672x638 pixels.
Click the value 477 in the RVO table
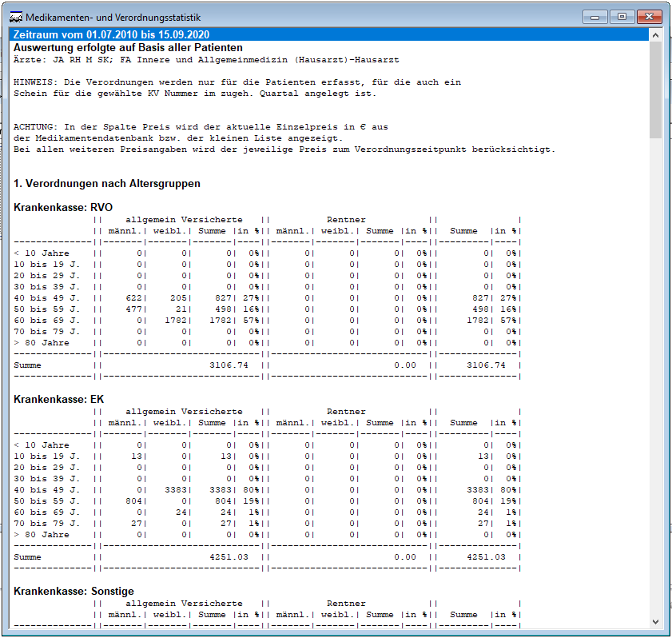click(133, 309)
